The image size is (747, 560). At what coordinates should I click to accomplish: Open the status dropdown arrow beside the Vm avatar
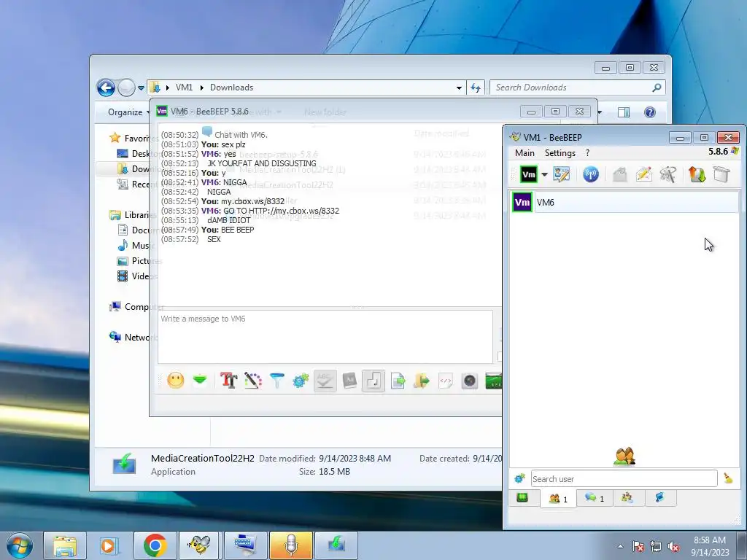coord(544,174)
